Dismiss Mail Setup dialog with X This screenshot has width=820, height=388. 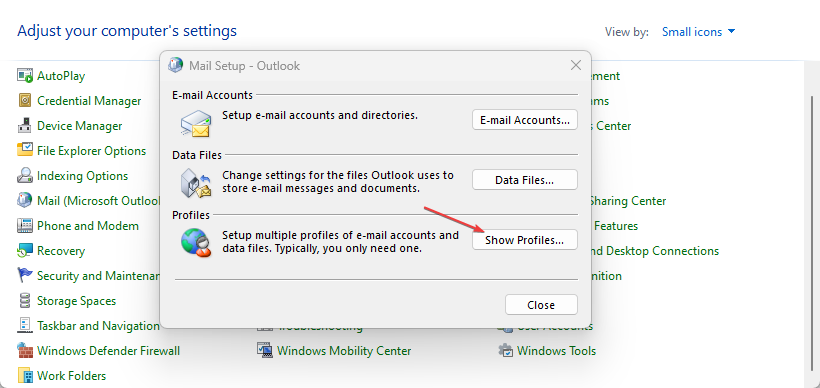[575, 65]
